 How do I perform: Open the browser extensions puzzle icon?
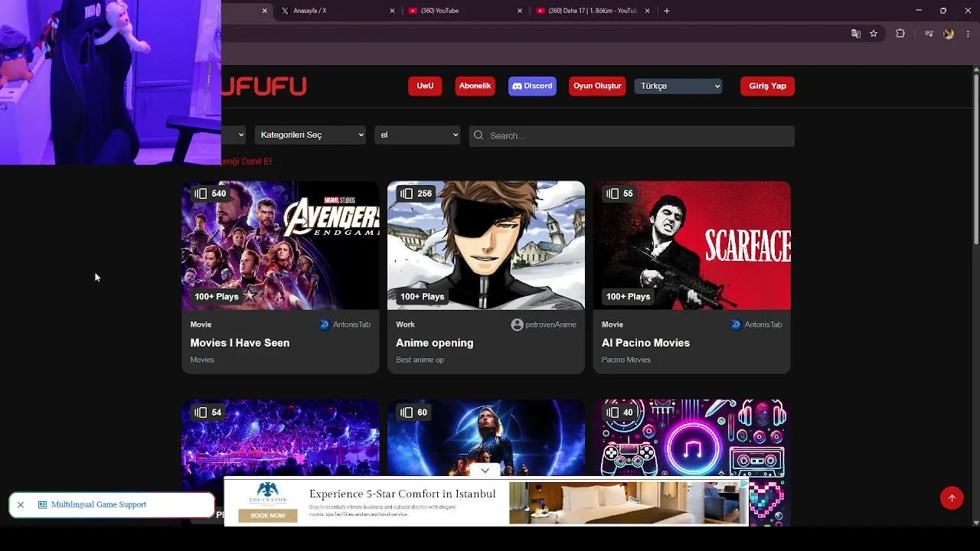pos(900,34)
